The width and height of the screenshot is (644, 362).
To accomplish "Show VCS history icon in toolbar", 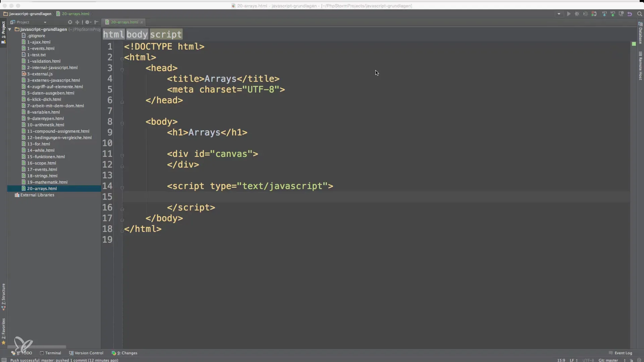I will click(x=621, y=14).
